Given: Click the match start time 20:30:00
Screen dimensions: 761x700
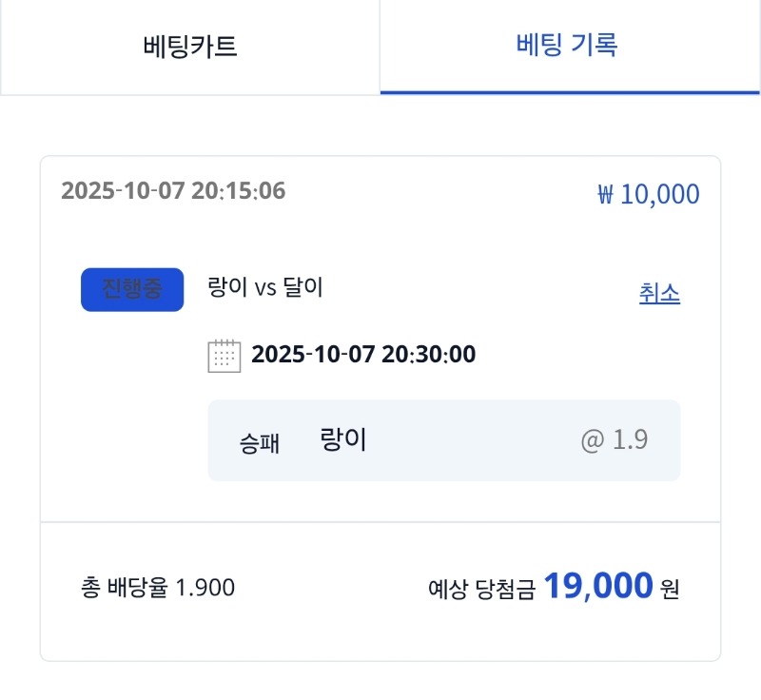Looking at the screenshot, I should (x=428, y=355).
